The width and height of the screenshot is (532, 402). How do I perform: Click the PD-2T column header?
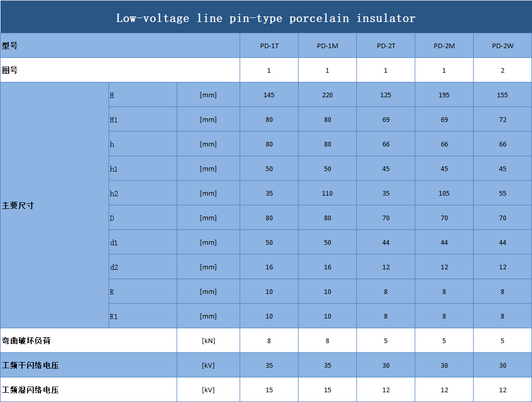tap(386, 46)
